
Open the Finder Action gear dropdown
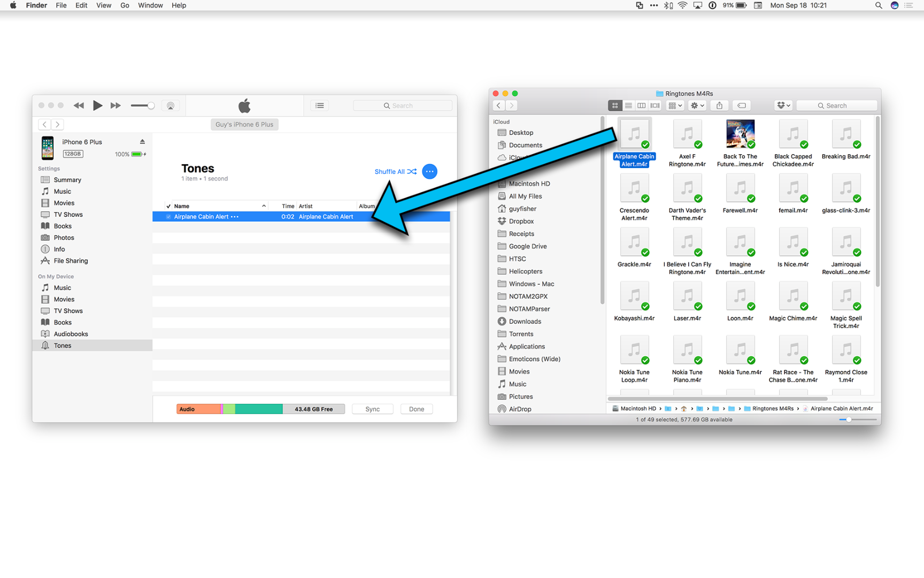pos(697,105)
